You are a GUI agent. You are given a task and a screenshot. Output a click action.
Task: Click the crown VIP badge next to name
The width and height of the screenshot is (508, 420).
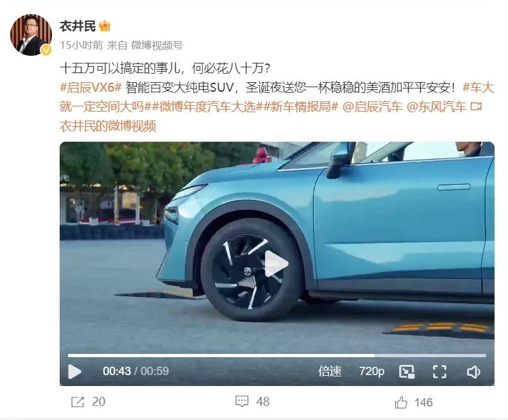pos(105,26)
